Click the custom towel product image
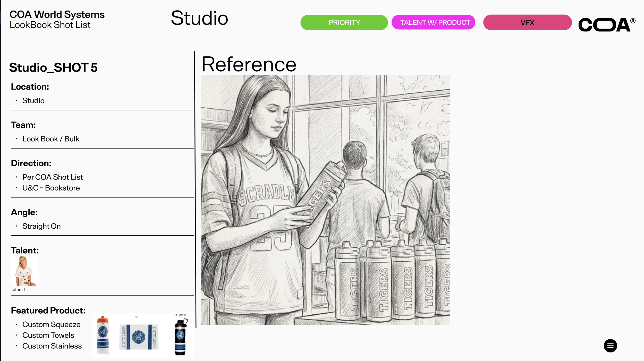644x361 pixels. (139, 337)
